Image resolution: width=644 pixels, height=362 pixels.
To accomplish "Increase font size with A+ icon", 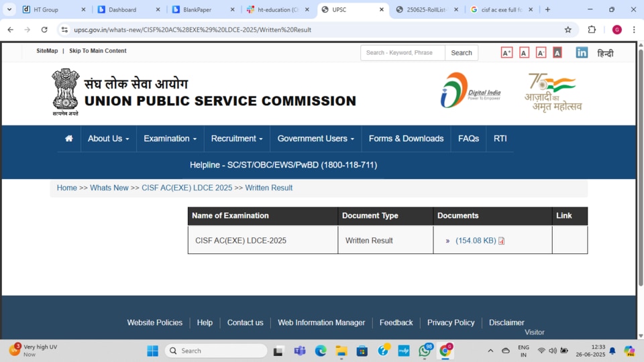I will [x=506, y=52].
